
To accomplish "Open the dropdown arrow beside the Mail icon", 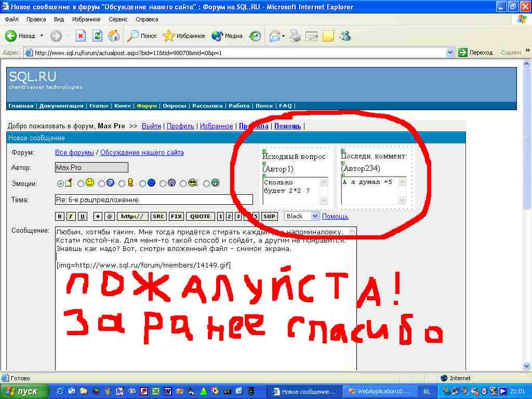I will (x=283, y=36).
